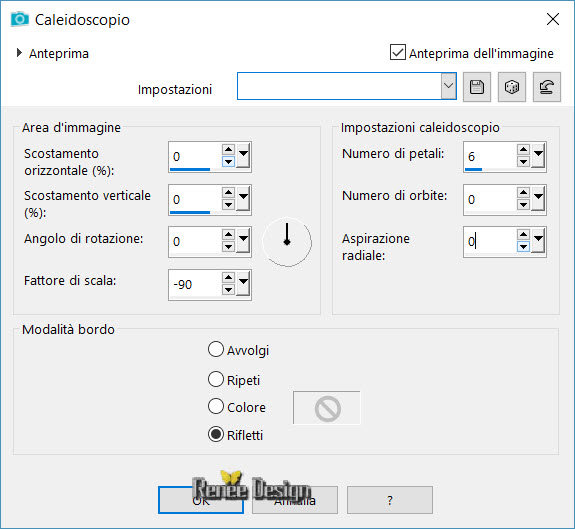575x529 pixels.
Task: Decrease Aspirazione radiale with down arrow
Action: point(523,247)
